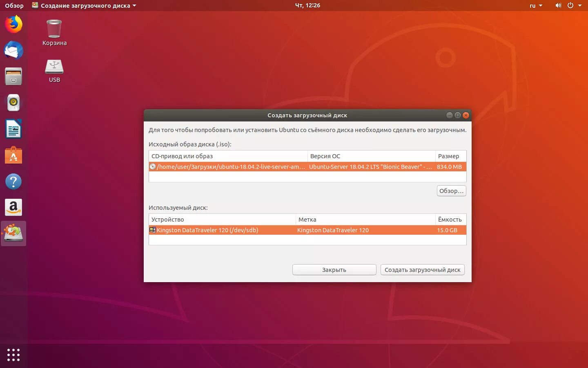Viewport: 588px width, 368px height.
Task: Launch Thunderbird mail from the dock
Action: pos(13,50)
